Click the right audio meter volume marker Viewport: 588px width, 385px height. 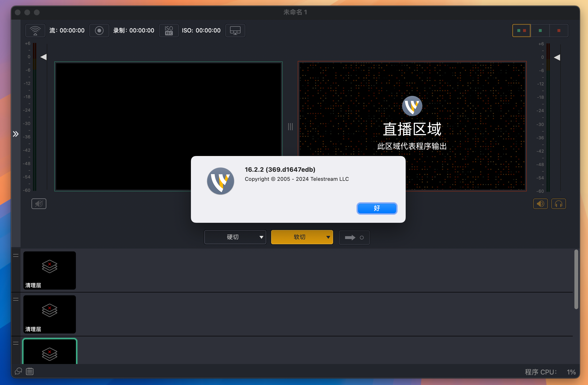point(557,57)
